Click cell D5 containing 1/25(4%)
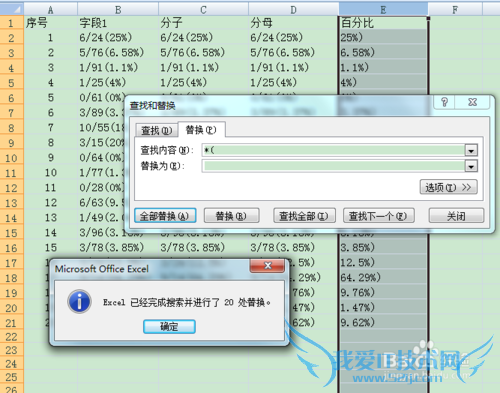The image size is (500, 393). tap(293, 82)
